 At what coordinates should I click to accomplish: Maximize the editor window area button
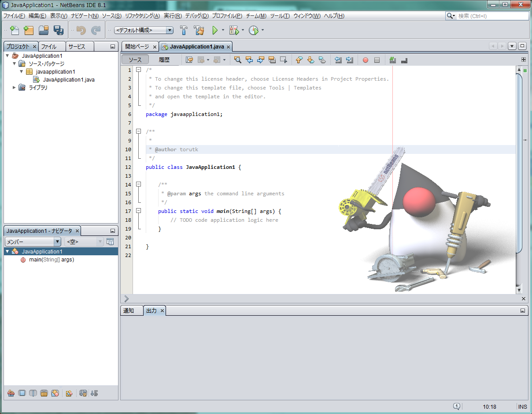pos(522,46)
